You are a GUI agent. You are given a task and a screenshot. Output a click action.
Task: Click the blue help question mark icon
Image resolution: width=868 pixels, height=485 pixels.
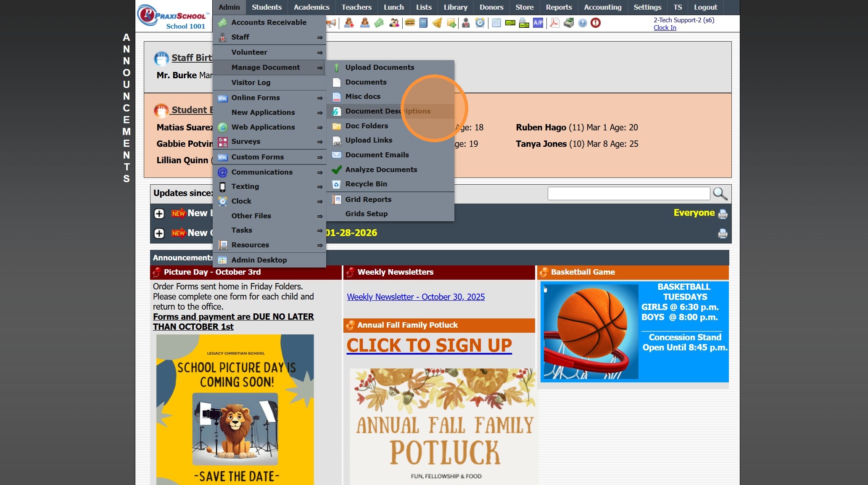tap(582, 23)
